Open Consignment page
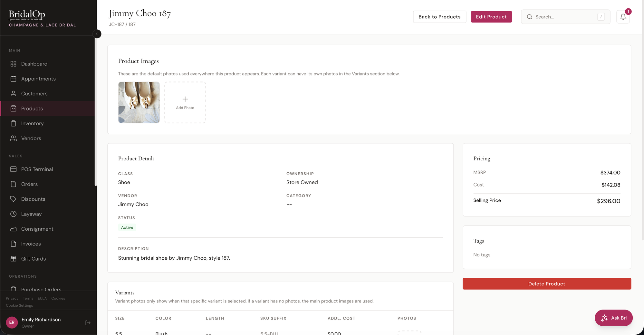Viewport: 644px width, 335px height. click(48, 229)
